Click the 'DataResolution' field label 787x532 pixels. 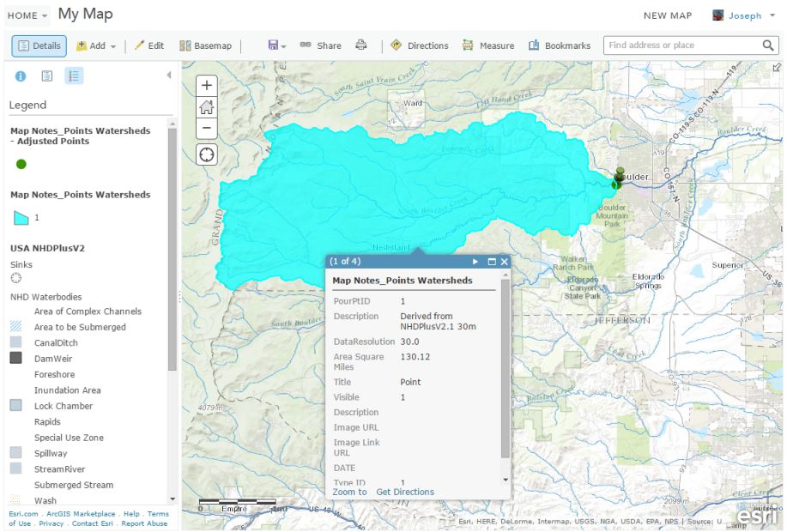pos(365,342)
